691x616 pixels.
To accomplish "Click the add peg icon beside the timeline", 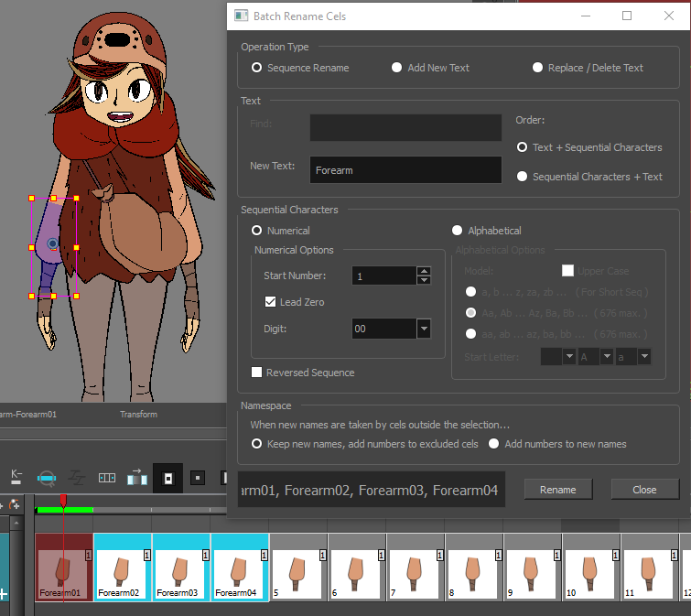I will point(14,504).
